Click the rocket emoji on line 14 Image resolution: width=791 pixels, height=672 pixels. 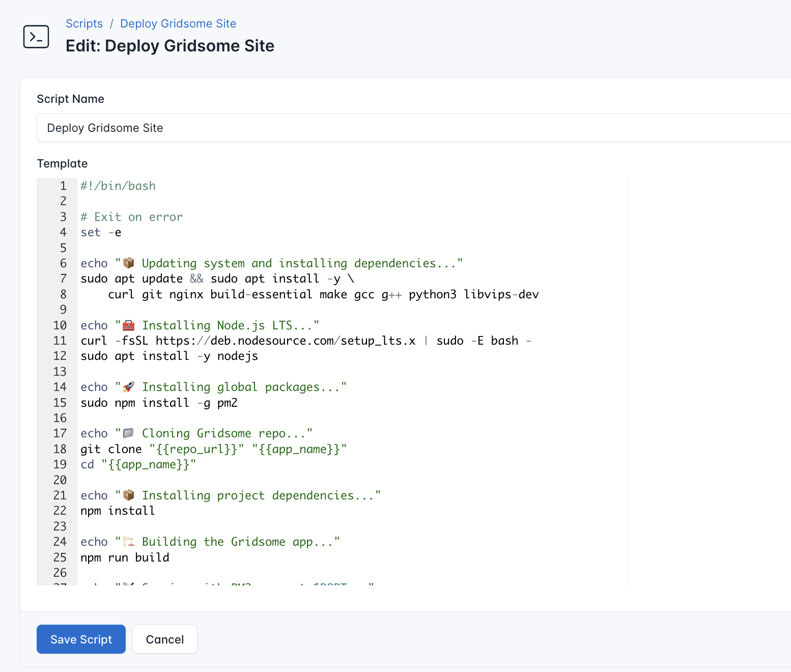(x=128, y=386)
